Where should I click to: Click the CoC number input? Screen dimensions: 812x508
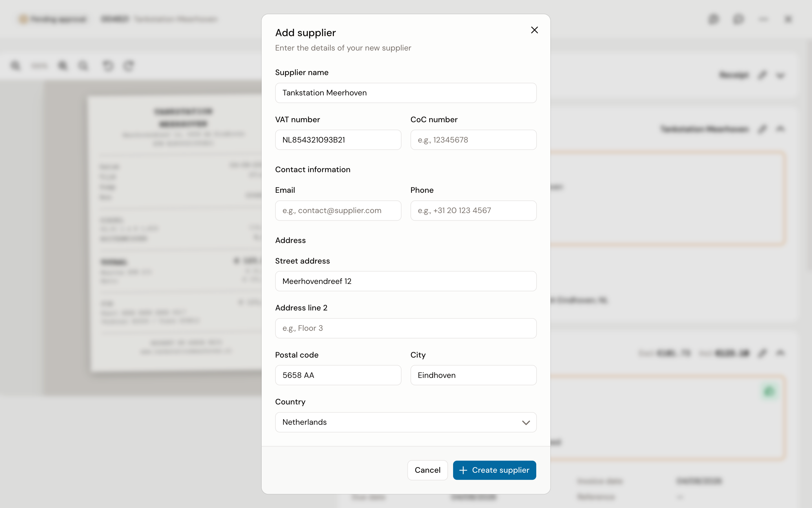click(x=473, y=140)
